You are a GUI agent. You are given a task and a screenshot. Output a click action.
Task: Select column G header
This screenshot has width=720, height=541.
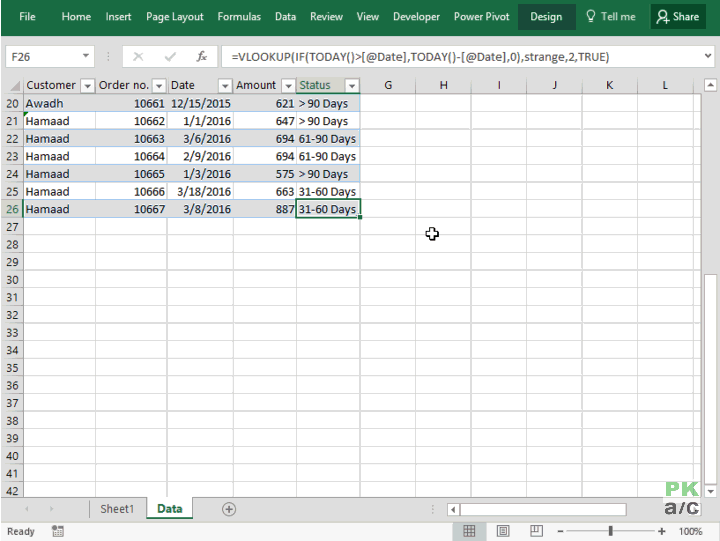388,85
